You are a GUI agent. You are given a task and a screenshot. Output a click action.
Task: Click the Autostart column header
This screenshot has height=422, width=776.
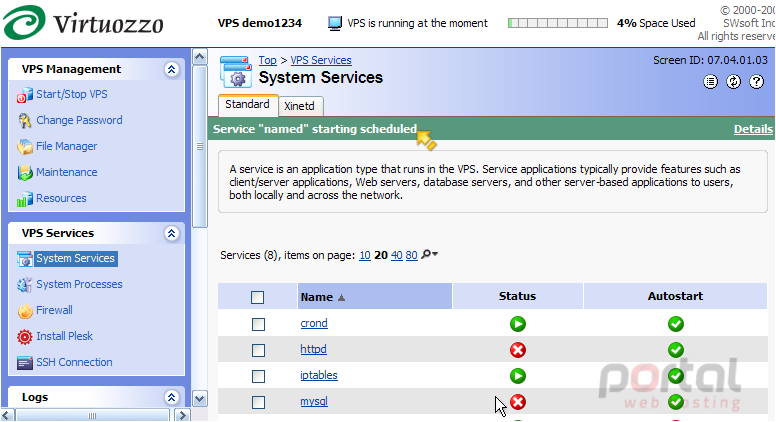(675, 296)
